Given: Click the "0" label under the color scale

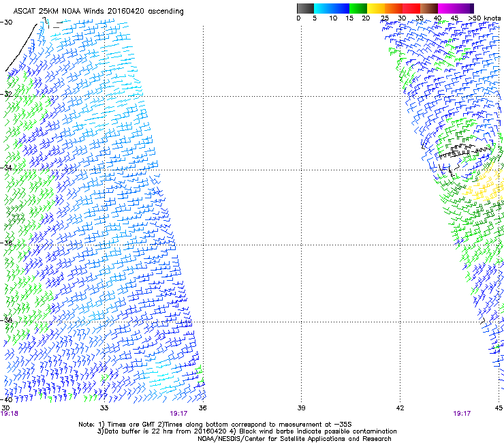Looking at the screenshot, I should tap(298, 18).
